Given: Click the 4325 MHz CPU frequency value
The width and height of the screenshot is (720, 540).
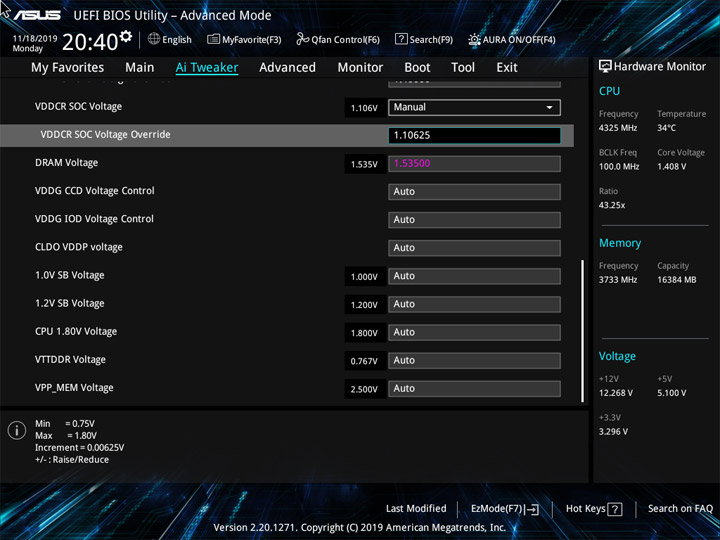Looking at the screenshot, I should (x=618, y=128).
